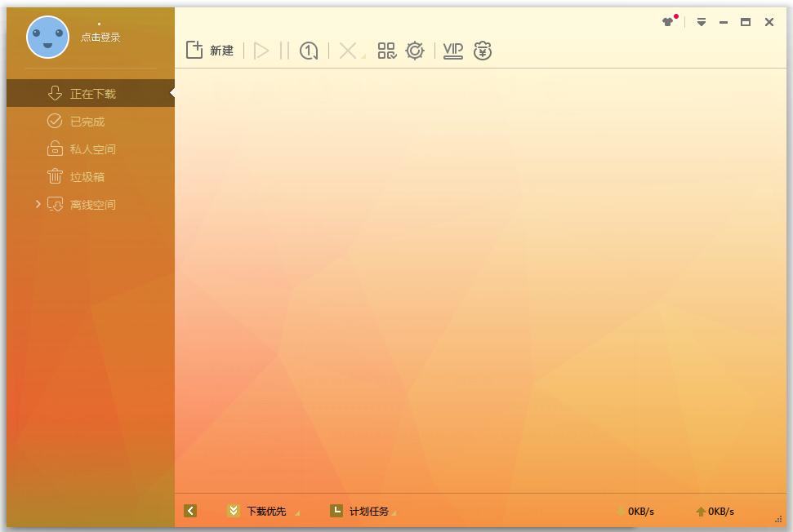
Task: Expand the 离线空间 tree chevron
Action: point(38,205)
